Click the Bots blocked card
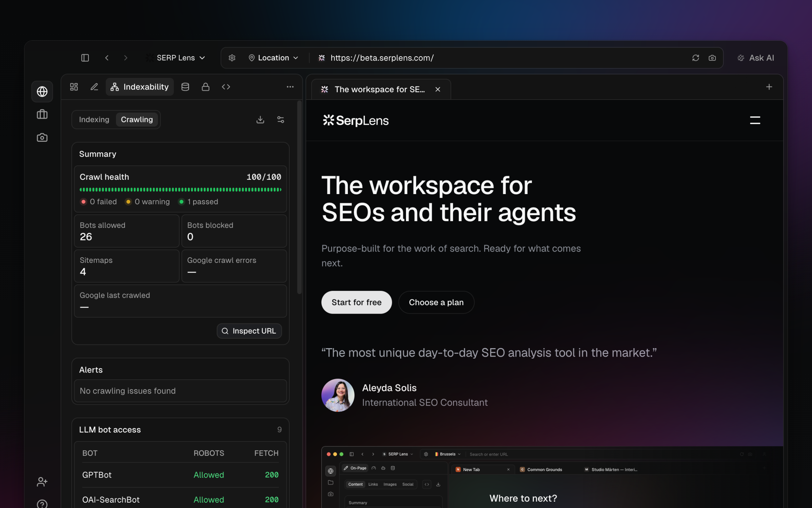Screen dimensions: 812x508 tap(234, 231)
